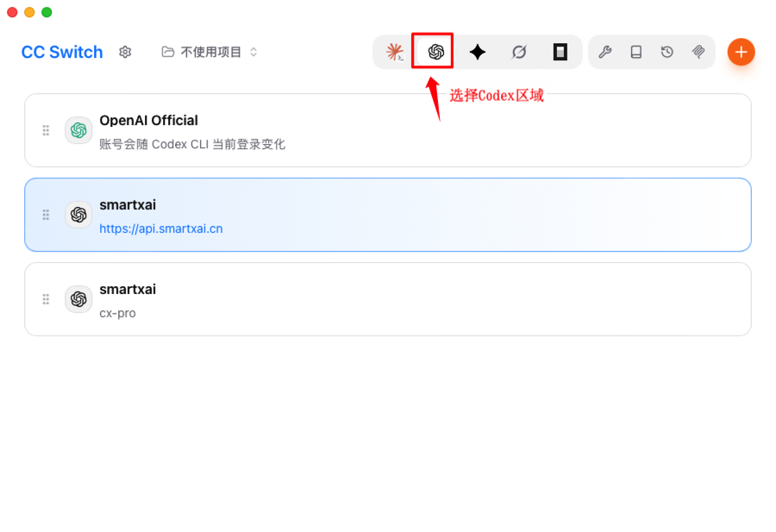Screen dimensions: 776x532
Task: Click the OpenAI Official title text
Action: (x=148, y=120)
